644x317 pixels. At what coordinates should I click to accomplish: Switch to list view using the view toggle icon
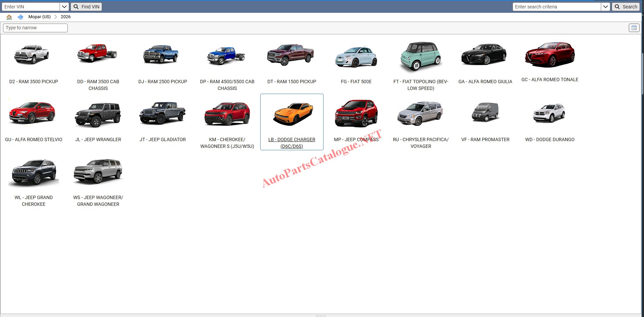(x=634, y=28)
